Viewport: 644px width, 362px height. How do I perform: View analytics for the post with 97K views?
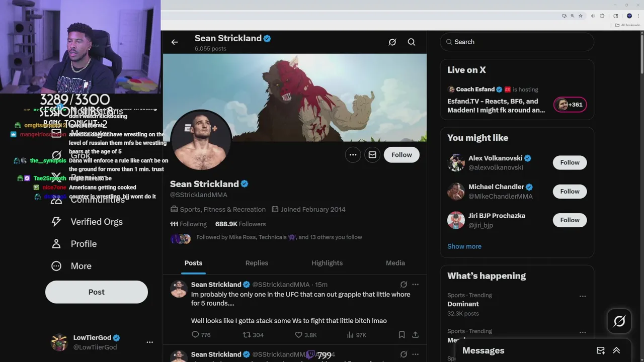pyautogui.click(x=356, y=335)
